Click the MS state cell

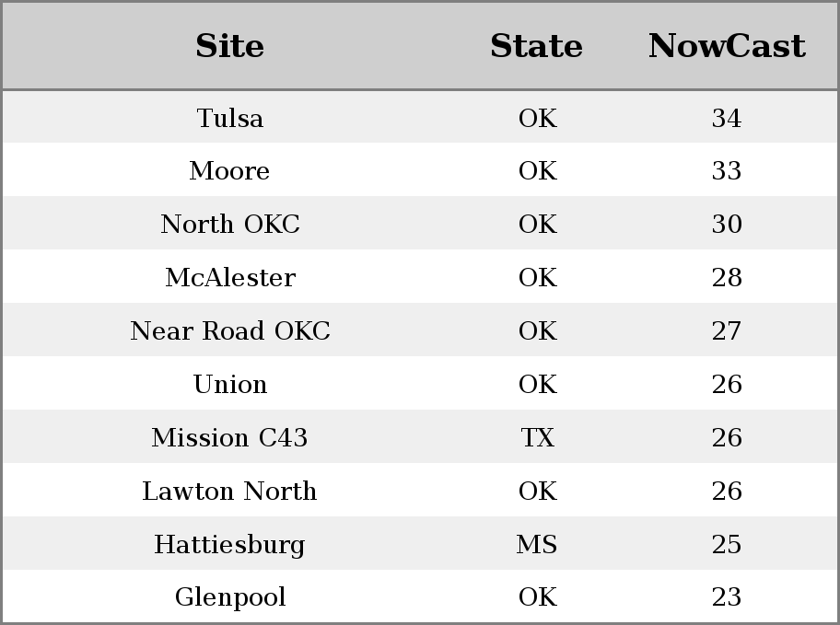[x=537, y=544]
